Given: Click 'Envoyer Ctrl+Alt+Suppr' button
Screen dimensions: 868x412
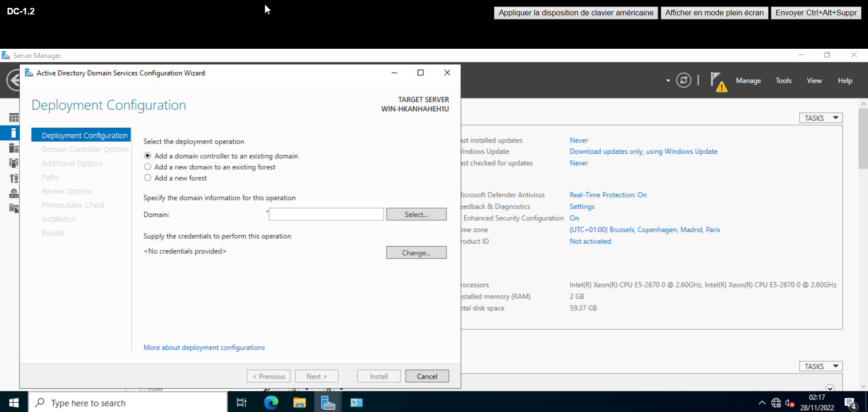Looking at the screenshot, I should [816, 13].
